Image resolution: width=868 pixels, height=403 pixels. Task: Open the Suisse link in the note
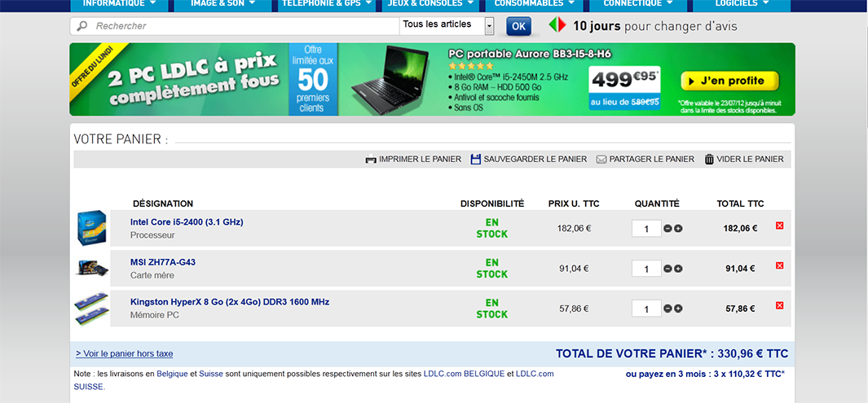211,374
